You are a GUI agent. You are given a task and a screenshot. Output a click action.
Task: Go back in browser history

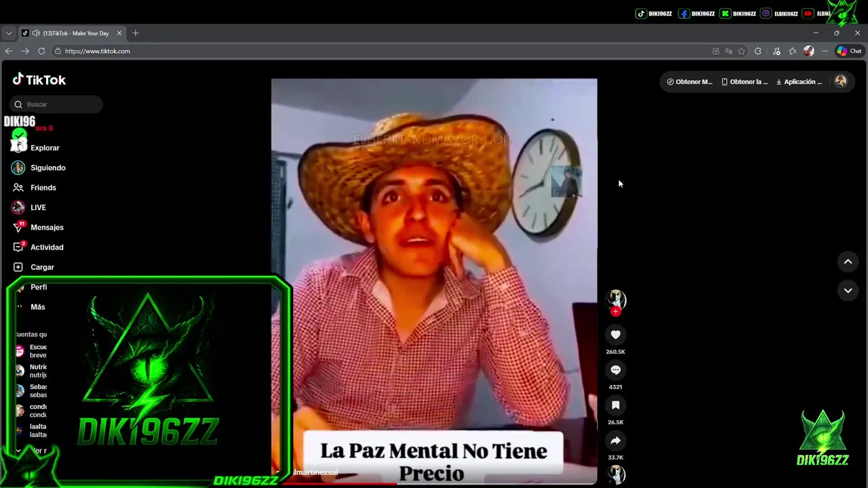[9, 51]
